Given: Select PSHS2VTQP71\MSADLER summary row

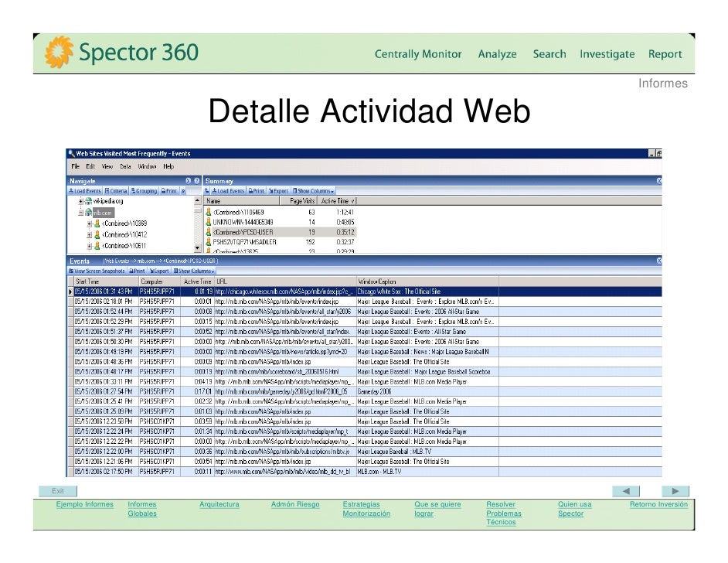Looking at the screenshot, I should [281, 242].
